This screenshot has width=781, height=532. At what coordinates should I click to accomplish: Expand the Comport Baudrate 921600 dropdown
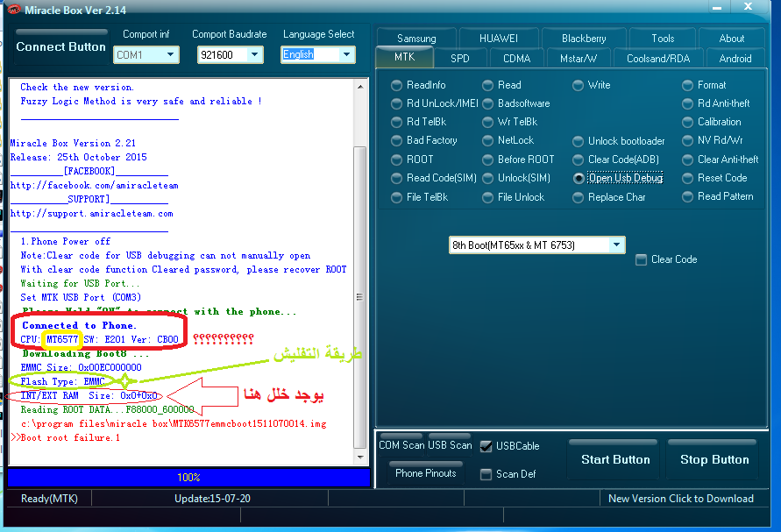click(x=230, y=55)
